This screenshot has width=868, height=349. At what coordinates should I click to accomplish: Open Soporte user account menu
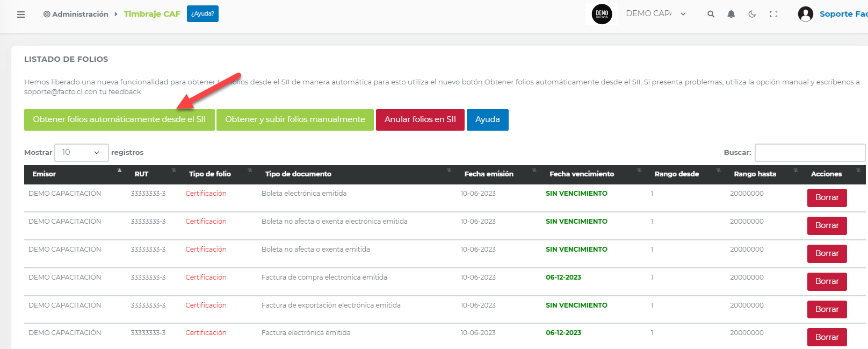pyautogui.click(x=843, y=14)
